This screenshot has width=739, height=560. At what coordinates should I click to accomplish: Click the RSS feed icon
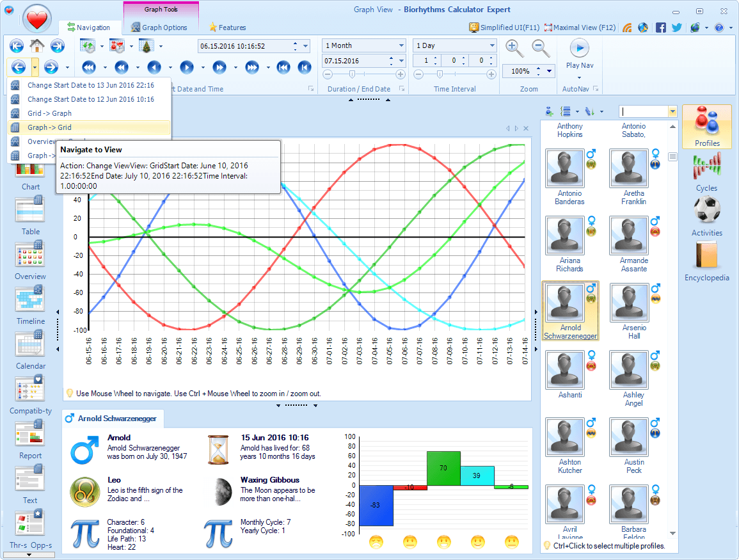[x=627, y=28]
